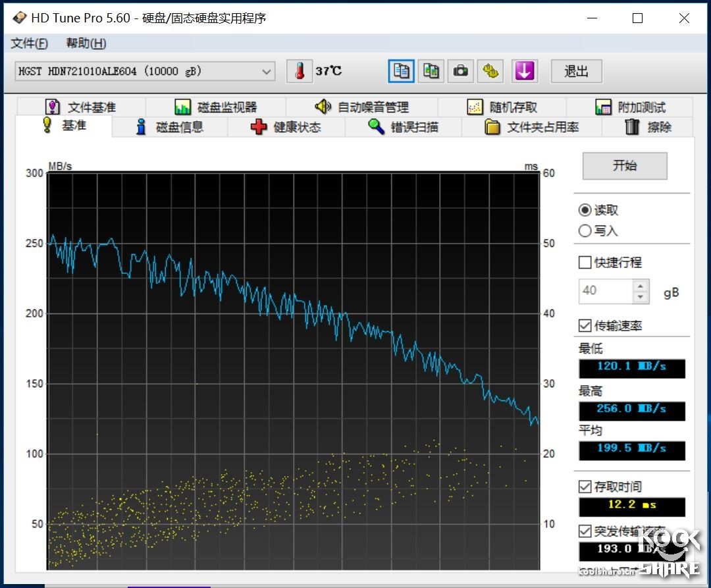Click the 退出 exit button
The height and width of the screenshot is (588, 711).
(x=576, y=70)
